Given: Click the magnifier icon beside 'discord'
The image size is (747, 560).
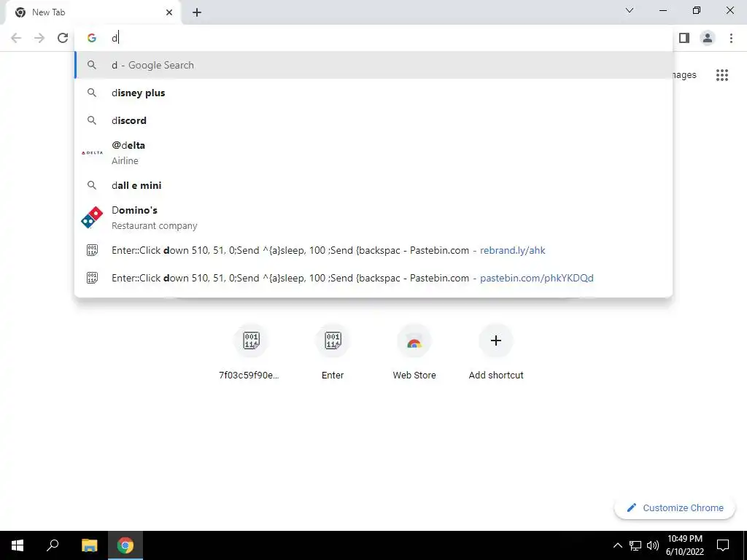Looking at the screenshot, I should pyautogui.click(x=92, y=120).
